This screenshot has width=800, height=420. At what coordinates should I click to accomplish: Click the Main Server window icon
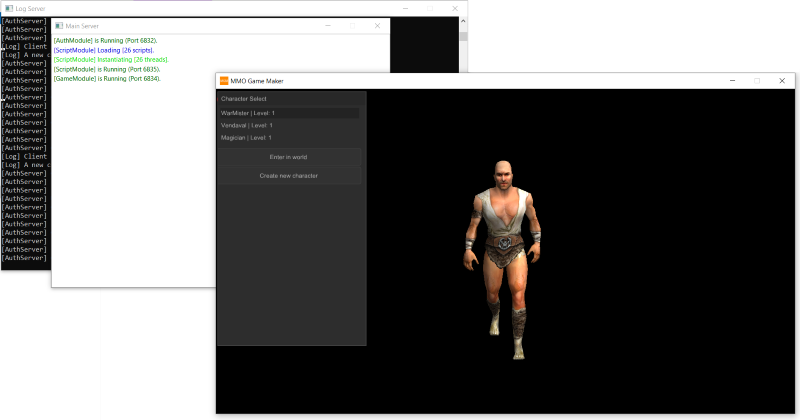click(x=57, y=25)
